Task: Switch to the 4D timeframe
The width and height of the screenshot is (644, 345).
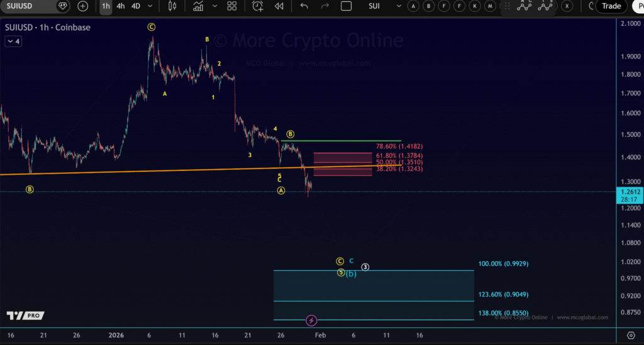Action: [x=136, y=6]
